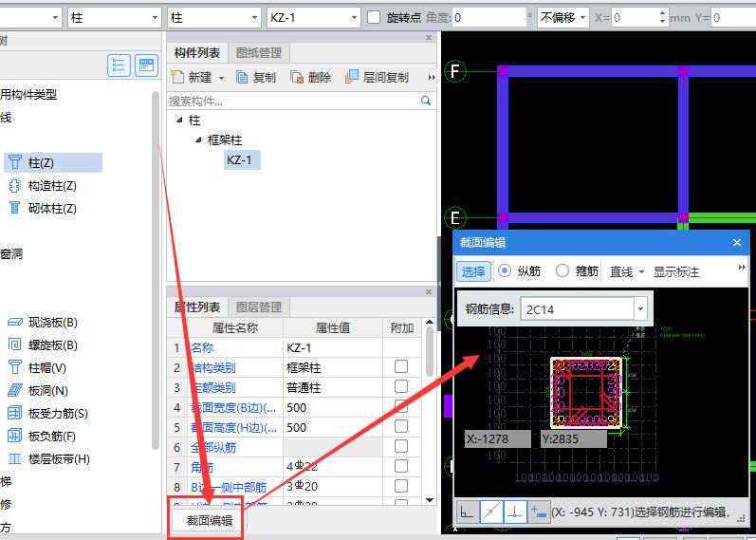Click 新建 new component icon

click(x=177, y=77)
